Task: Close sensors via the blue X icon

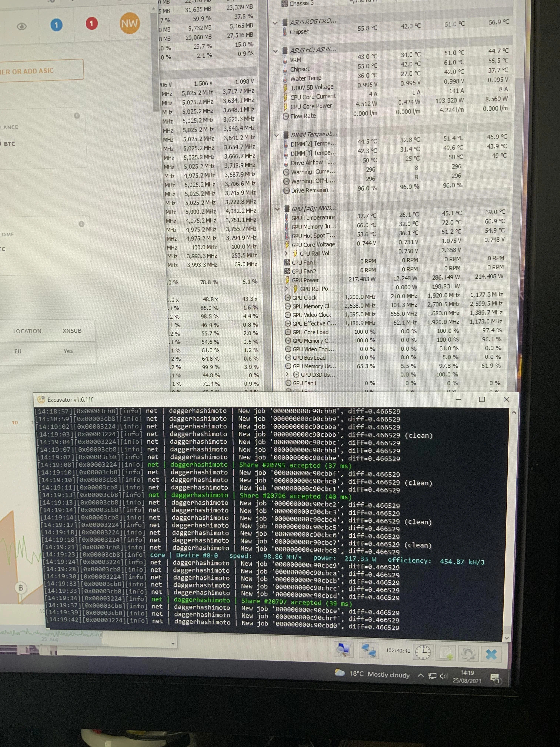Action: click(491, 655)
